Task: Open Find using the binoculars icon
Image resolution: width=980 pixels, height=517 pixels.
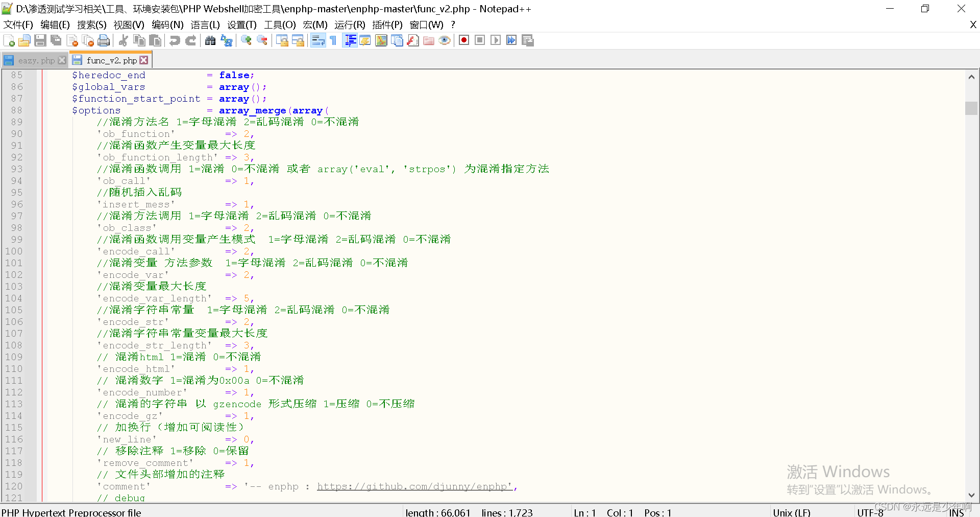Action: [x=210, y=40]
